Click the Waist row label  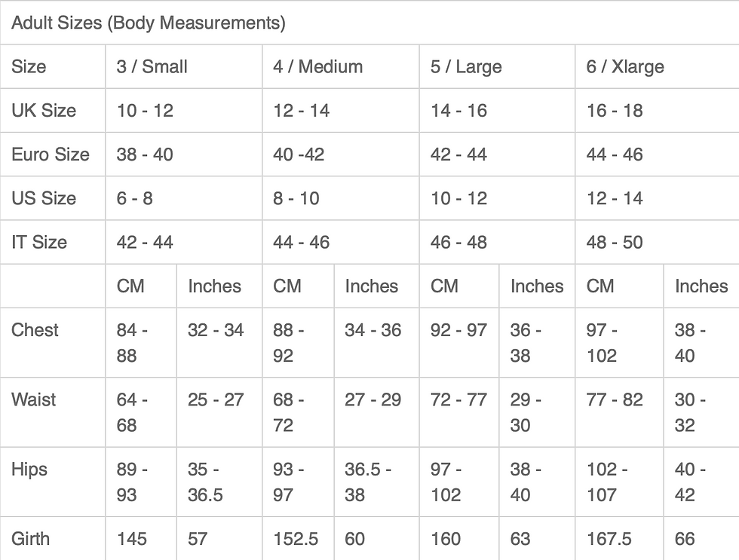[x=33, y=399]
